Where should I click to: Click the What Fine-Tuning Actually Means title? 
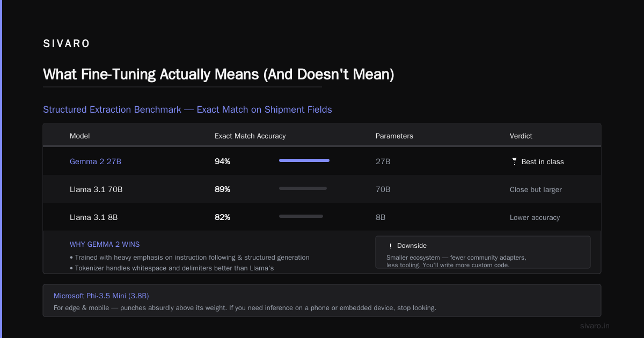(218, 74)
